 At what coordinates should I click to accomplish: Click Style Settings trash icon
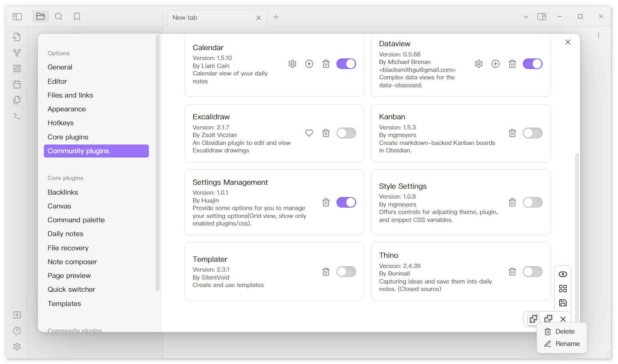coord(512,203)
